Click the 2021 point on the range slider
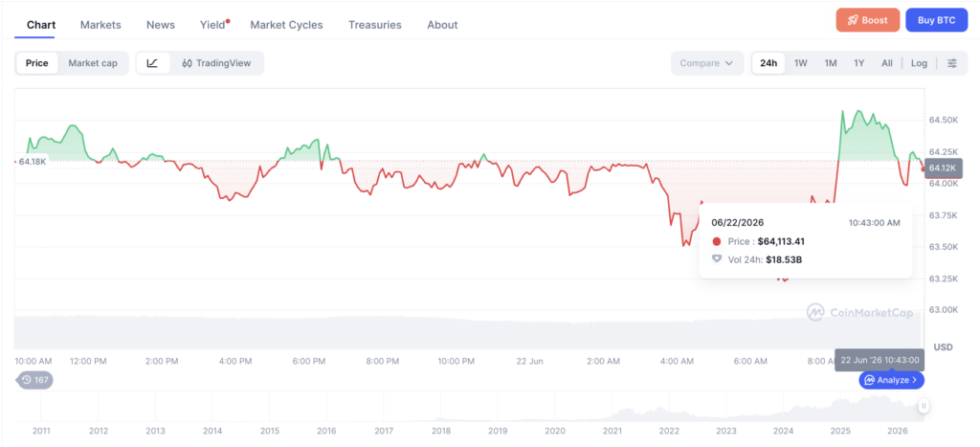980x447 pixels. [x=612, y=431]
